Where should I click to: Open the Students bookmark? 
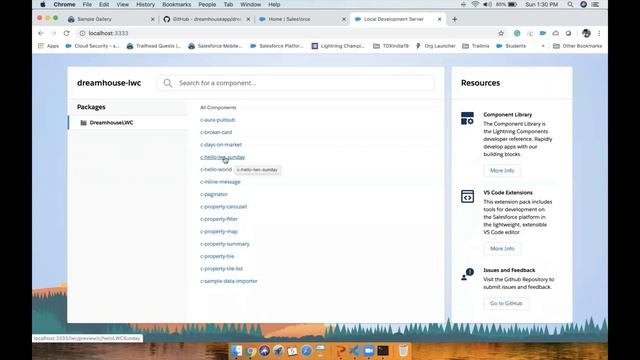click(511, 46)
